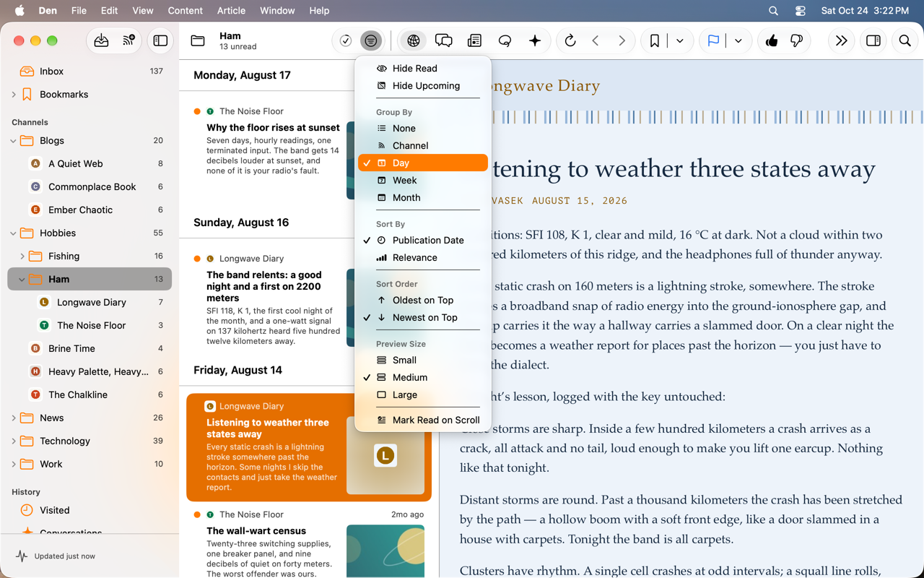Select Oldest on Top sort order
The image size is (924, 578).
point(423,300)
